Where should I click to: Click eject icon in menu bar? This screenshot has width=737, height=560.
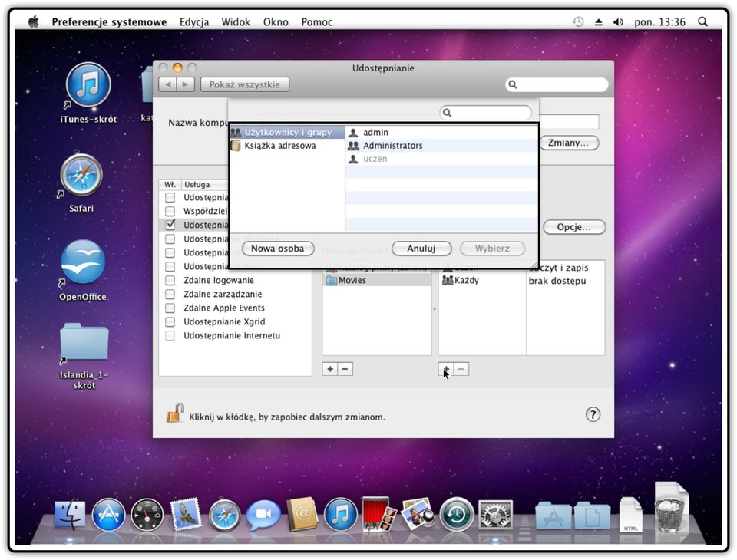coord(598,21)
